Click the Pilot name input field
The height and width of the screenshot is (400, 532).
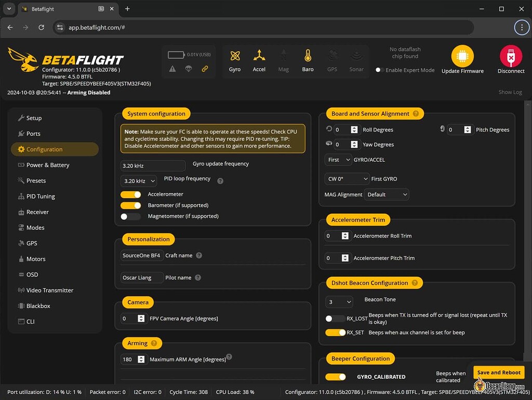142,278
